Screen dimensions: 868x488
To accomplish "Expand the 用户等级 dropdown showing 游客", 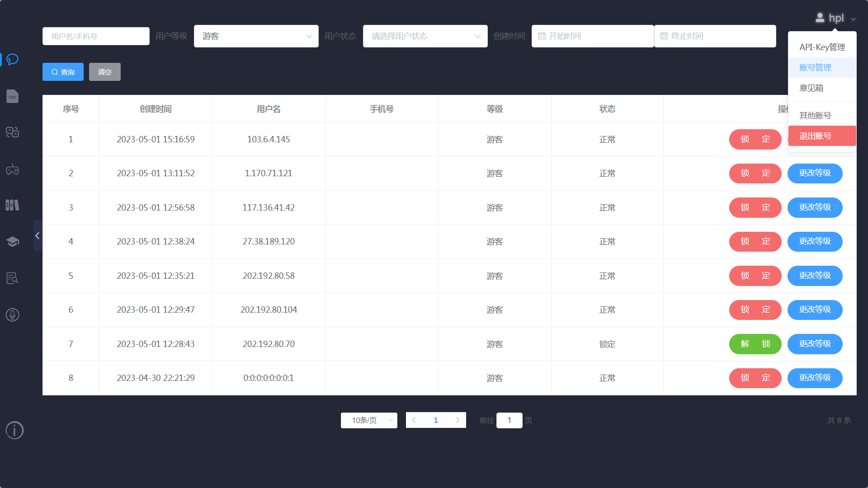I will click(256, 36).
